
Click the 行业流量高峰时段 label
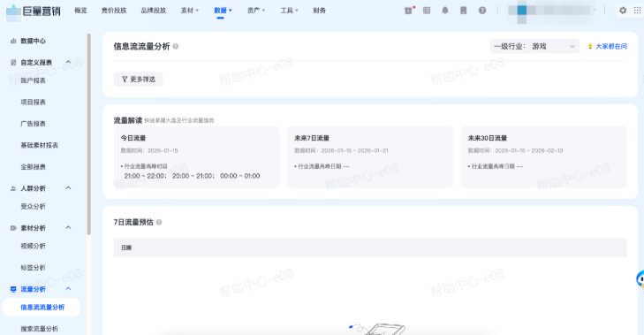pyautogui.click(x=146, y=166)
